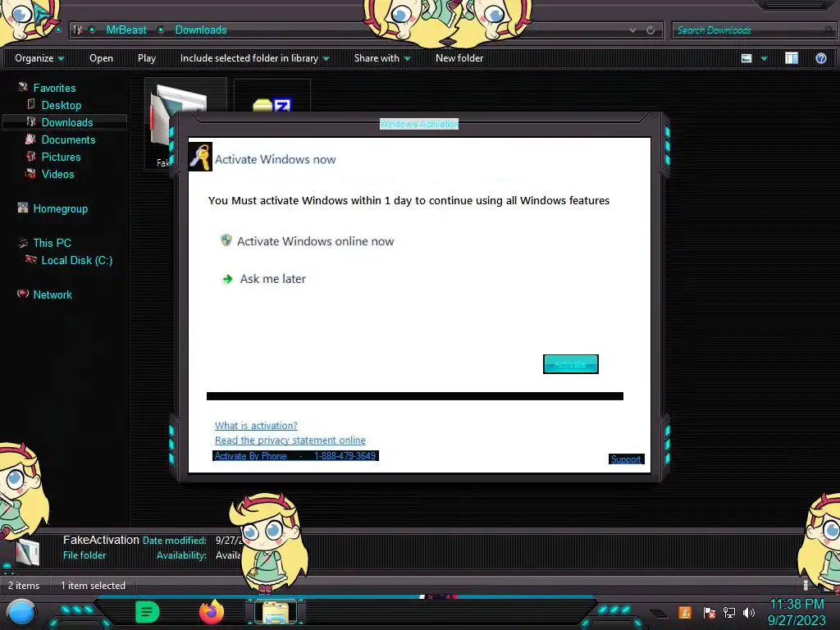Open What is activation? link
The image size is (840, 630).
(x=256, y=426)
